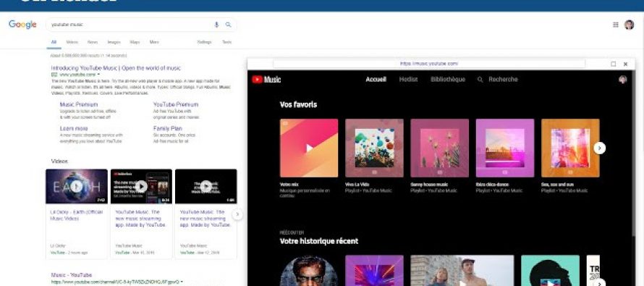
Task: Open the Sea, sex and sun playlist cover
Action: 570,148
